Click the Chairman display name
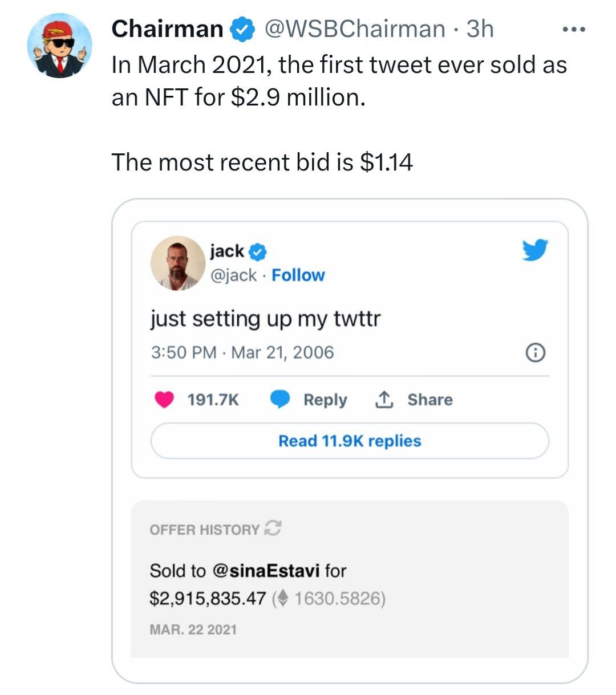 (167, 30)
